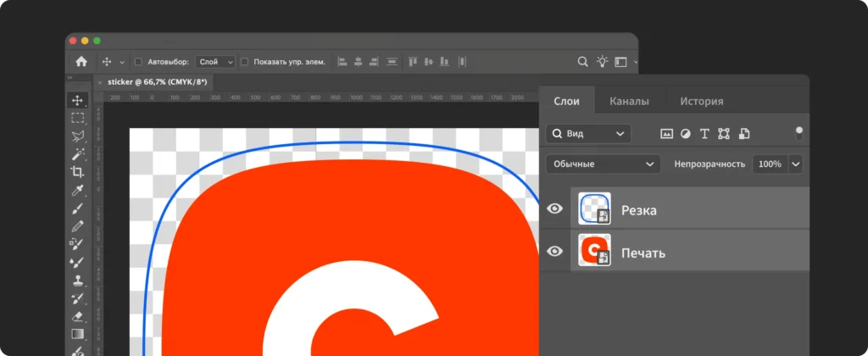Hide the Резка layer with eye icon
Viewport: 868px width, 356px height.
point(554,209)
